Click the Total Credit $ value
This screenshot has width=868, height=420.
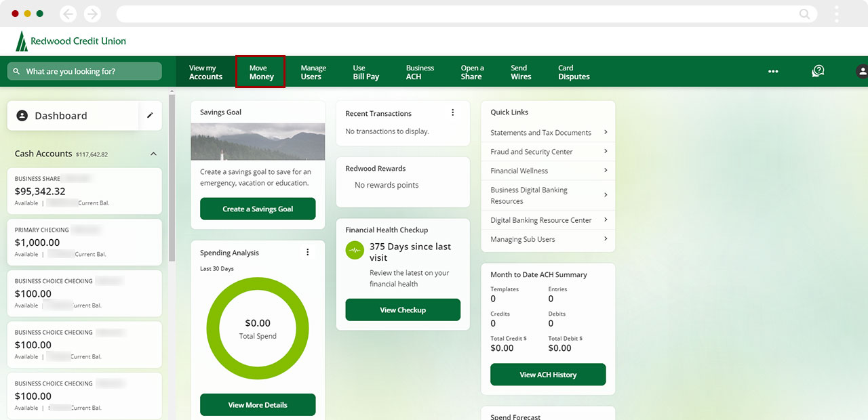[x=502, y=348]
